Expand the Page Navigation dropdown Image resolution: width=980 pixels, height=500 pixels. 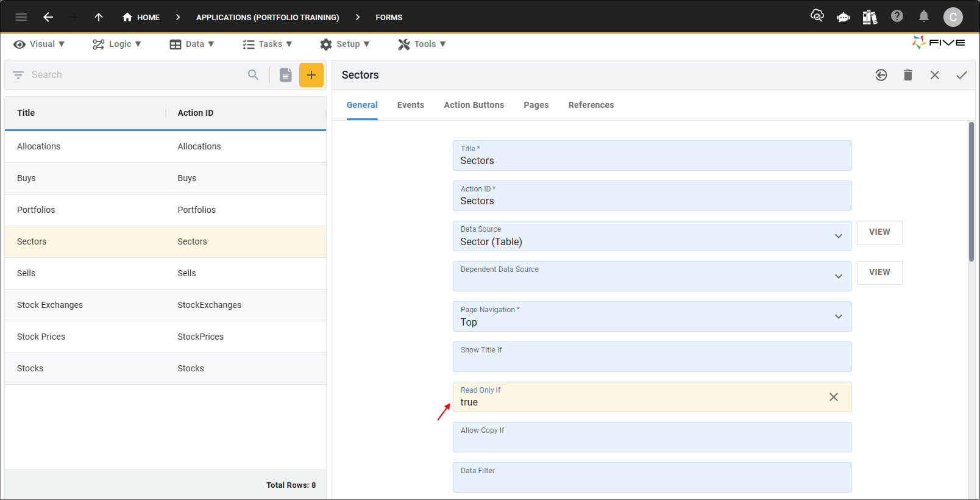pos(839,316)
